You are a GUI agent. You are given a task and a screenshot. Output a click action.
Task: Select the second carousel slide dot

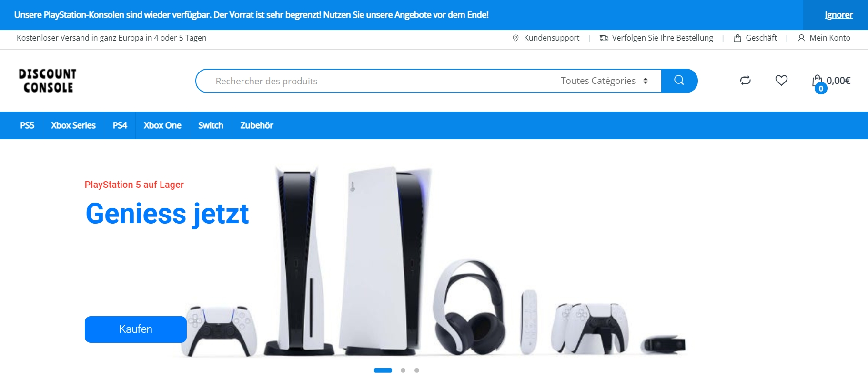[403, 370]
